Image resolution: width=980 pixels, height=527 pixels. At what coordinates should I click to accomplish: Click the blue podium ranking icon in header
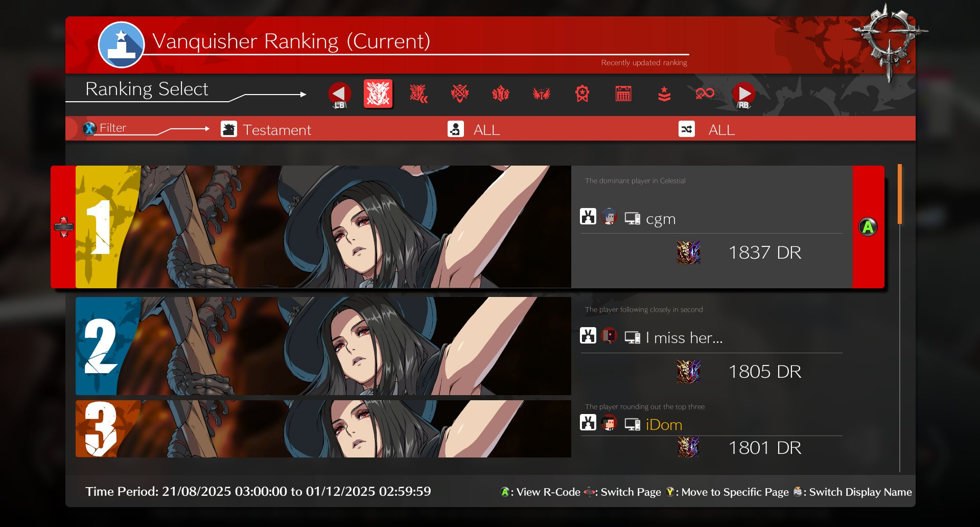pos(121,45)
